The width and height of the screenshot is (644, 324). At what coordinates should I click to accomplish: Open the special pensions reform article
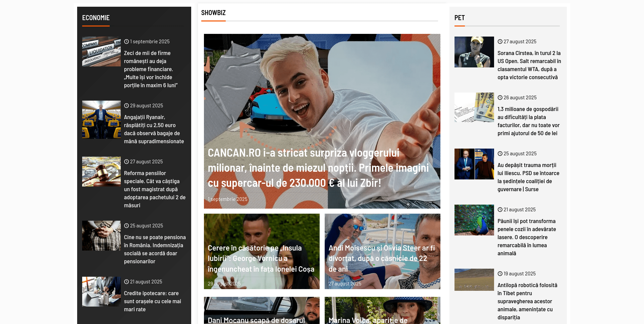154,189
